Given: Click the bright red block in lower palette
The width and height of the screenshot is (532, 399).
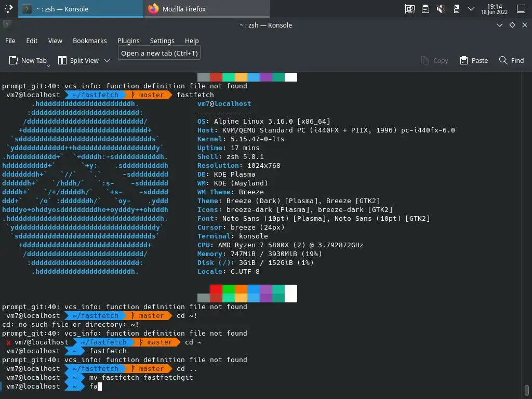Looking at the screenshot, I should (x=216, y=289).
